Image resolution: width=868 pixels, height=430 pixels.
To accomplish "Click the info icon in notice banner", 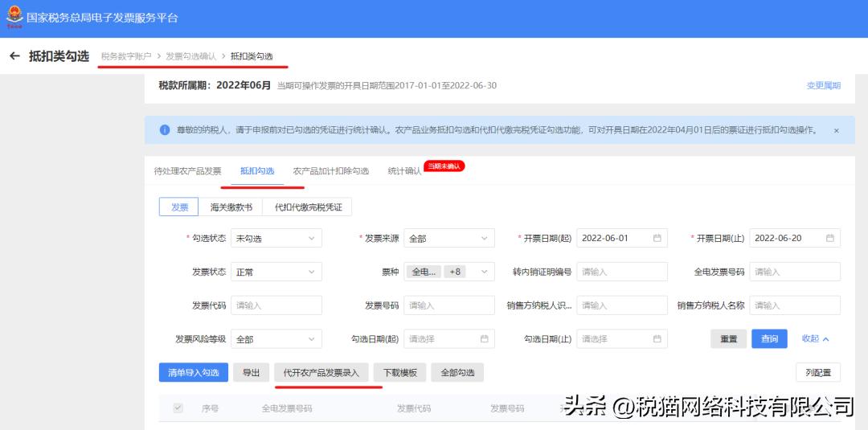I will coord(165,130).
